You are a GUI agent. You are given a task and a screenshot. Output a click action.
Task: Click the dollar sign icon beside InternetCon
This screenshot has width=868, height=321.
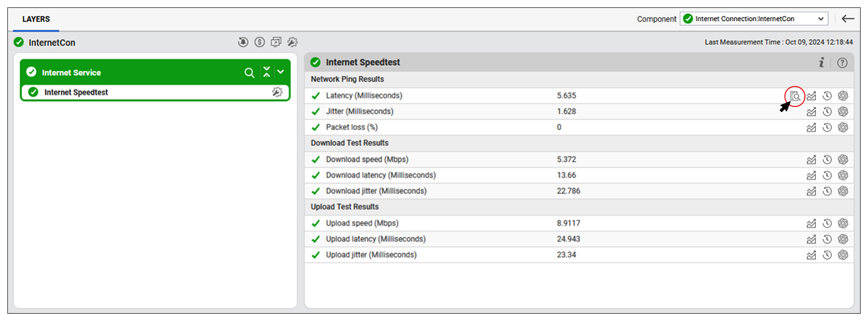click(260, 43)
